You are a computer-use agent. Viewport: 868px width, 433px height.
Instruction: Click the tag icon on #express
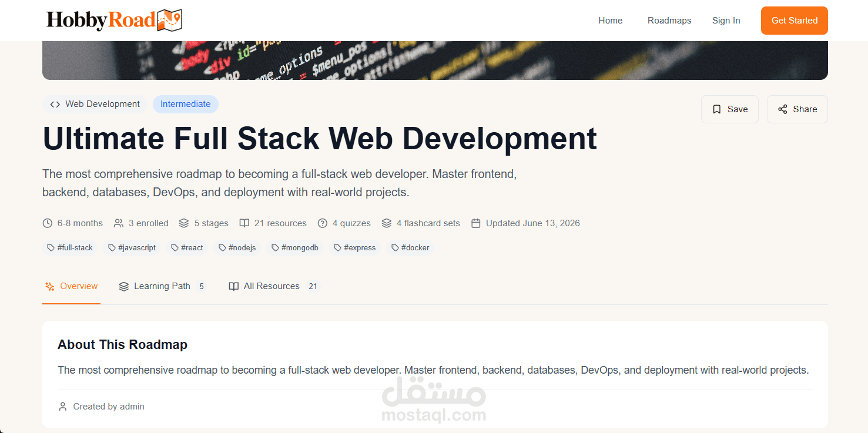(338, 248)
